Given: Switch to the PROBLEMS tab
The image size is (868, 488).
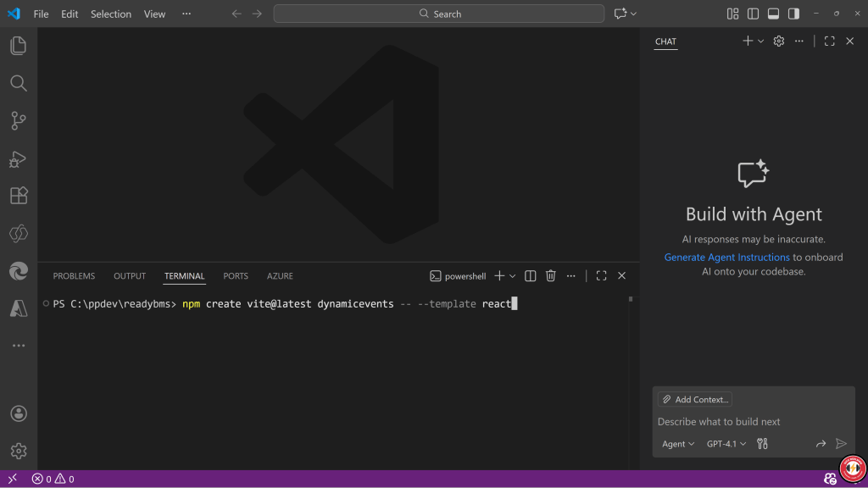Looking at the screenshot, I should pyautogui.click(x=74, y=276).
